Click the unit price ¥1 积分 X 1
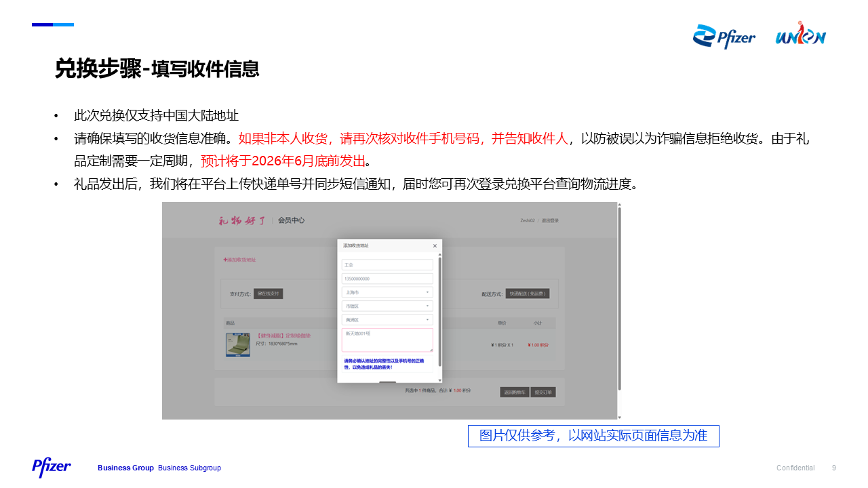The height and width of the screenshot is (488, 868). click(x=502, y=345)
